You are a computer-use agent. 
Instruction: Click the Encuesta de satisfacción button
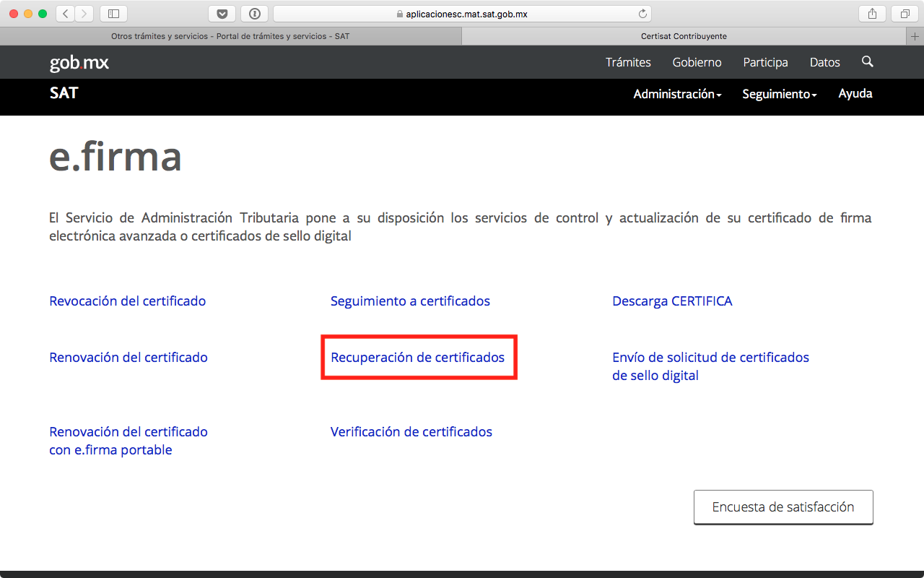(783, 507)
